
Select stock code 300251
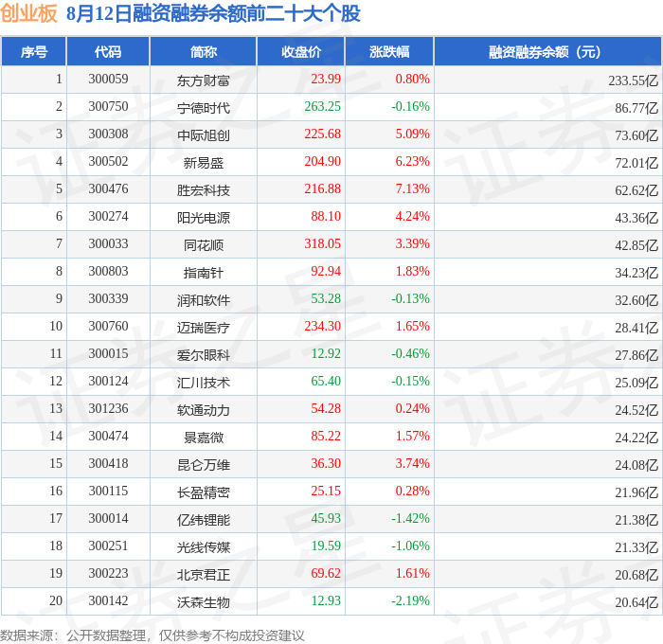[108, 546]
